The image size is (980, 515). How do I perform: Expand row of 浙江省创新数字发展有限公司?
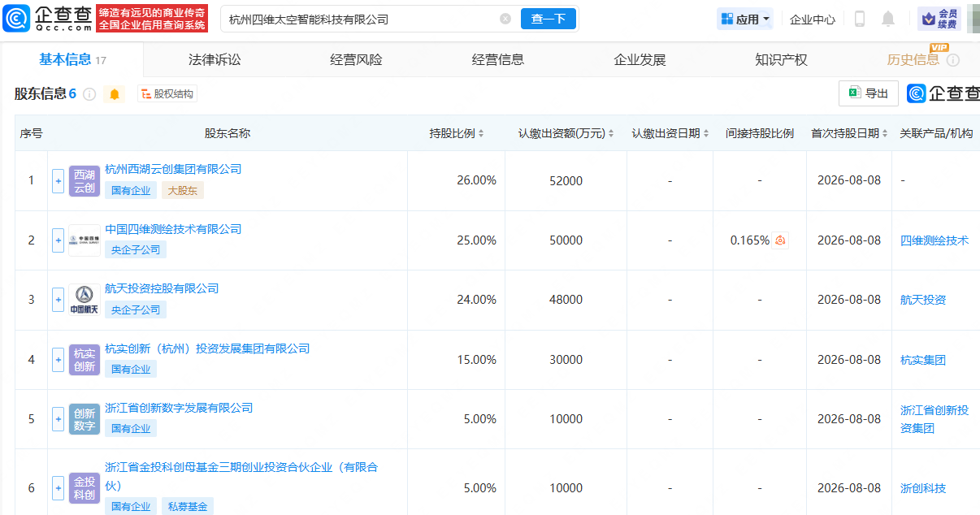click(x=58, y=419)
